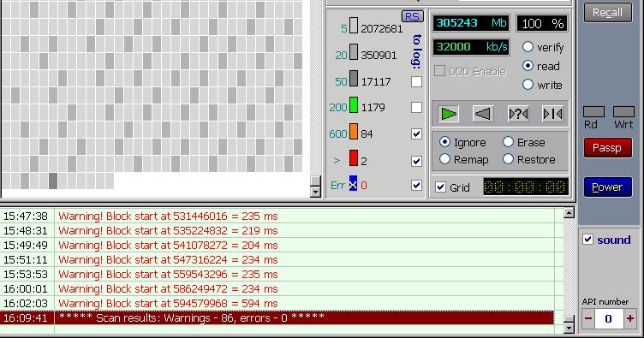
Task: Select the Ignore option
Action: point(444,142)
